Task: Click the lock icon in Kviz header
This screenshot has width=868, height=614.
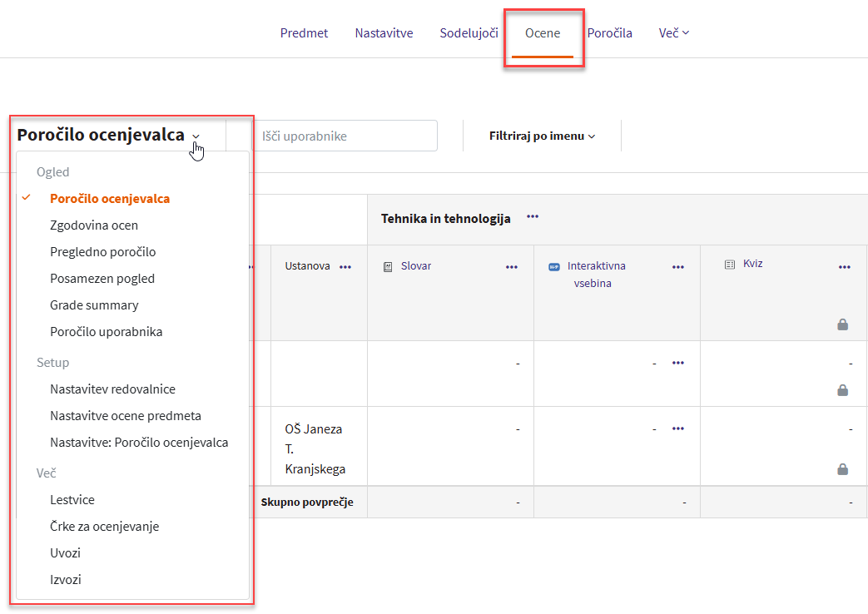Action: click(x=842, y=324)
